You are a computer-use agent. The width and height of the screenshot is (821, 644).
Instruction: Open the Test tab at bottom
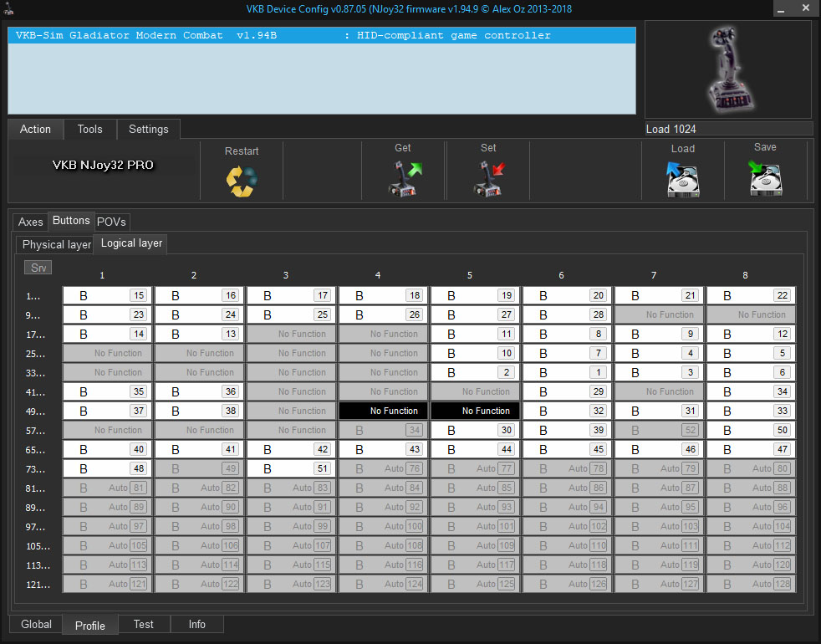tap(144, 624)
